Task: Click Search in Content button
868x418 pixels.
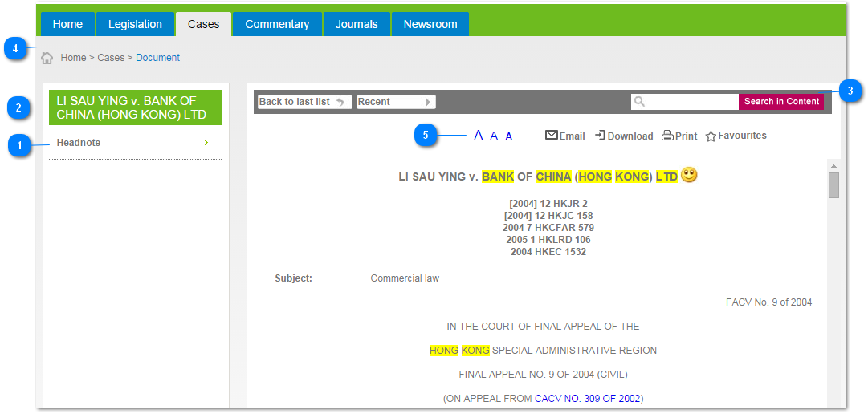Action: coord(781,102)
